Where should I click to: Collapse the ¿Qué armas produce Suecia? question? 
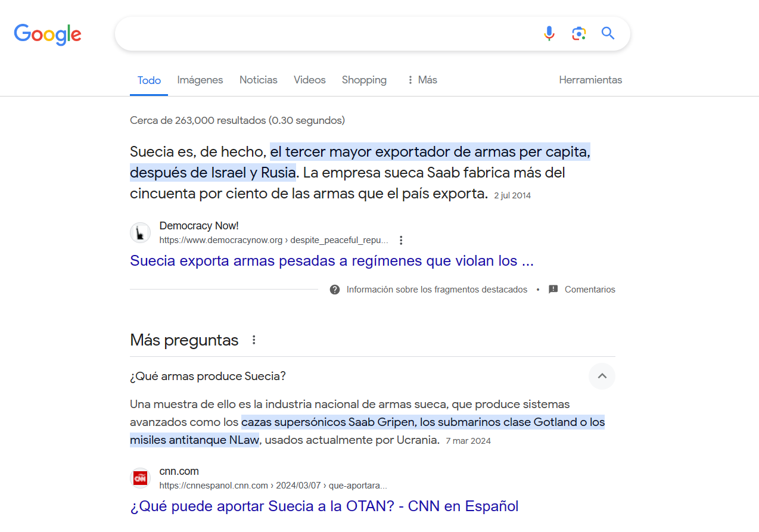click(x=602, y=376)
